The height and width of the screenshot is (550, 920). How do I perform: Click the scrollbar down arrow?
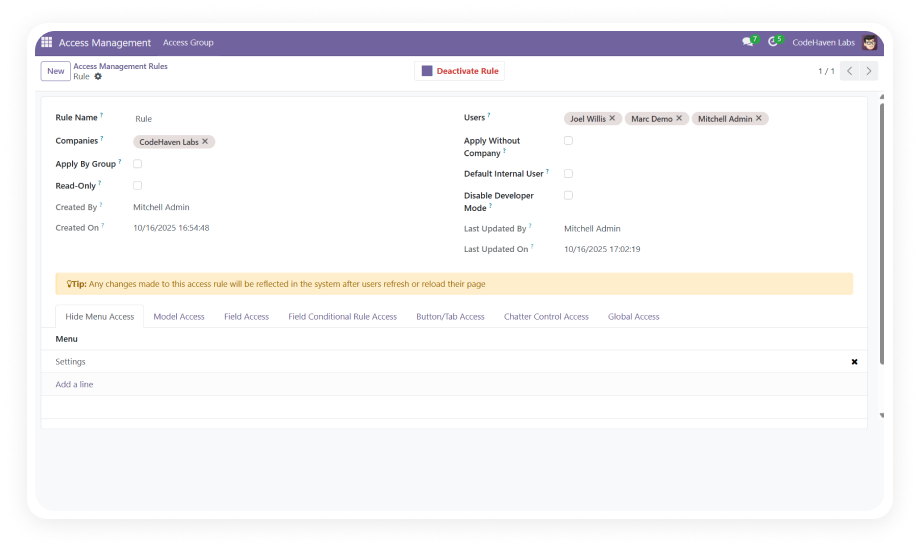coord(882,415)
